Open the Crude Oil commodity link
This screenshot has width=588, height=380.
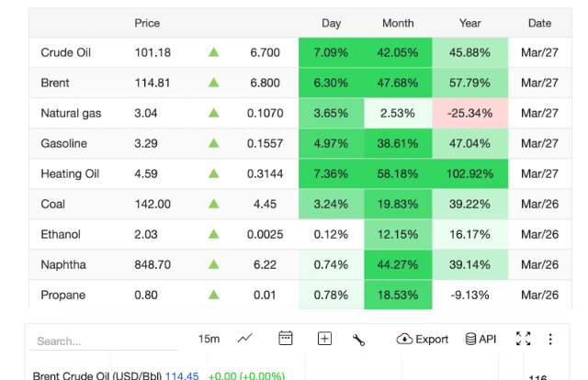[65, 52]
